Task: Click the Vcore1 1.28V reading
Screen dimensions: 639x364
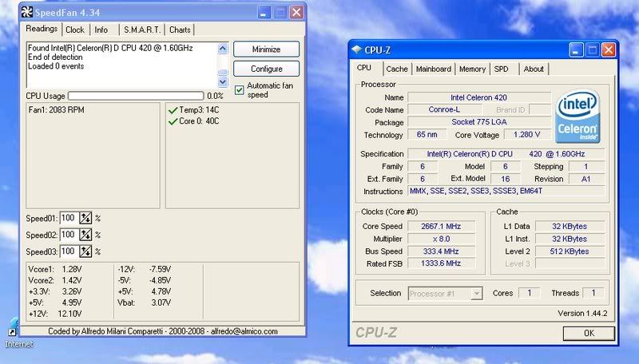Action: click(x=55, y=270)
